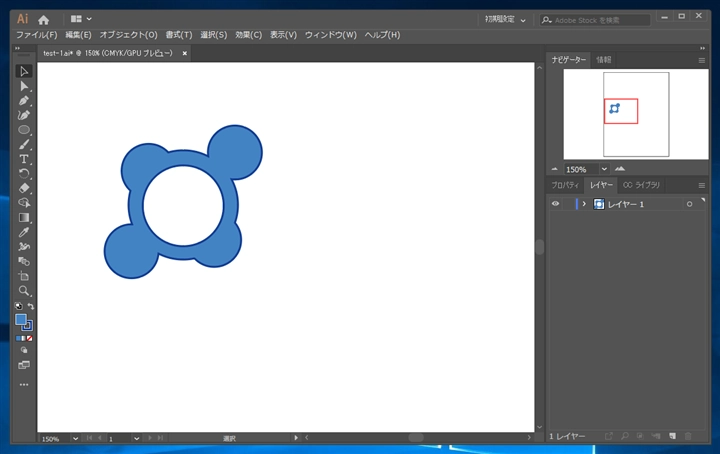Open the Layers panel menu

[702, 185]
